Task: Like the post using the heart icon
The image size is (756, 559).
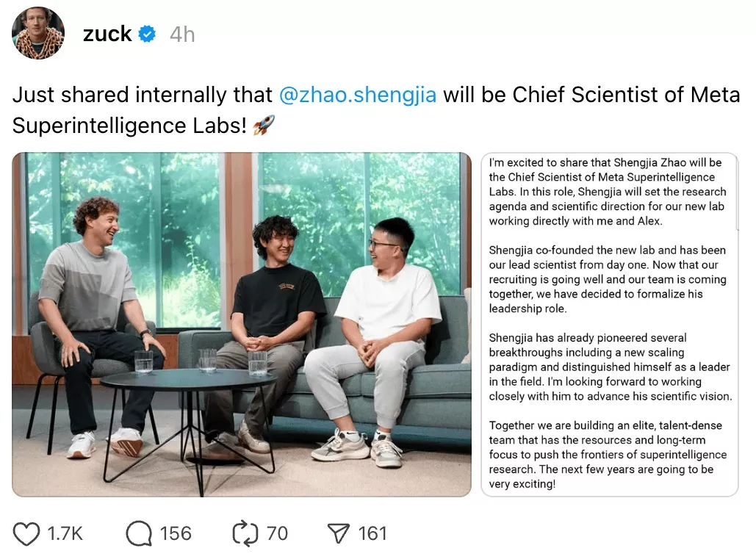Action: click(x=28, y=533)
